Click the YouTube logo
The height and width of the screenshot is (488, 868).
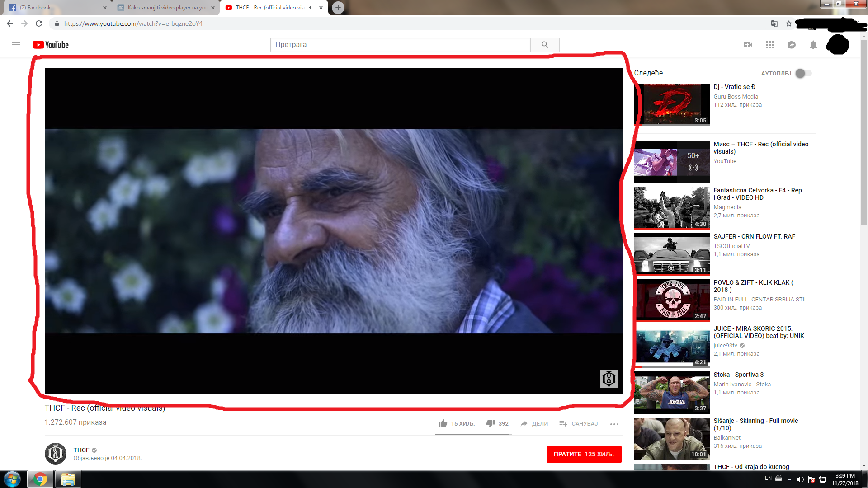51,45
